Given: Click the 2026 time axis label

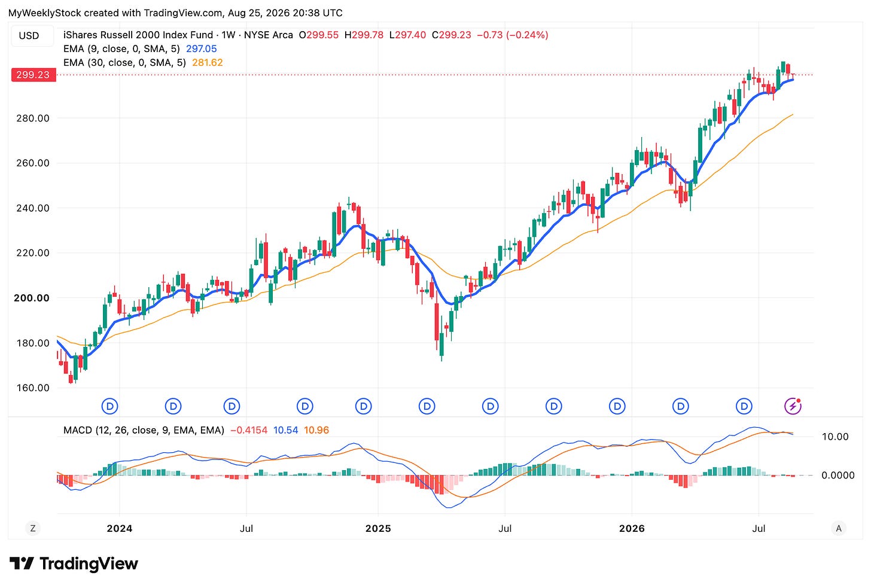Looking at the screenshot, I should (x=632, y=528).
